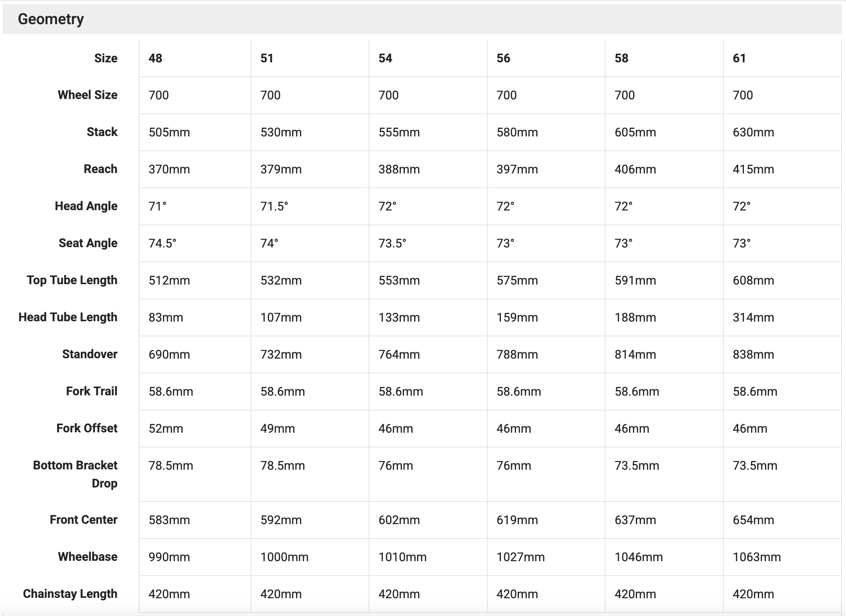Image resolution: width=846 pixels, height=616 pixels.
Task: Select the size 56 column header
Action: (x=503, y=58)
